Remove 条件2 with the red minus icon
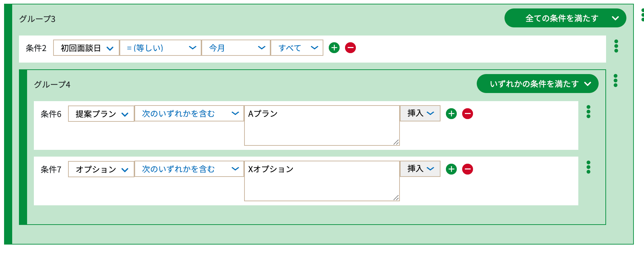Screen dimensions: 644x253 (350, 48)
